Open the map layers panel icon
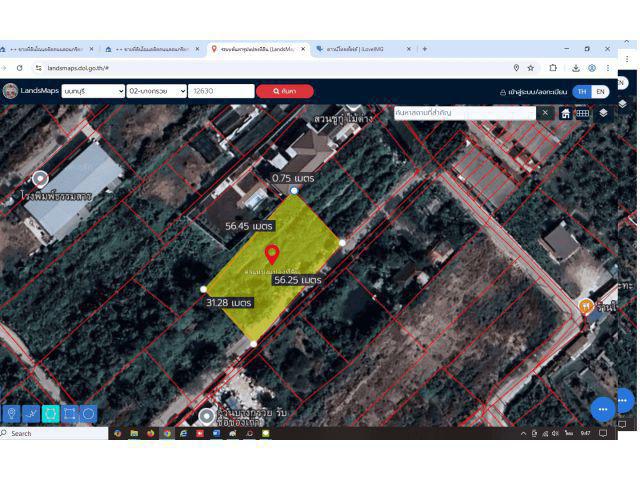The image size is (640, 480). pos(603,113)
